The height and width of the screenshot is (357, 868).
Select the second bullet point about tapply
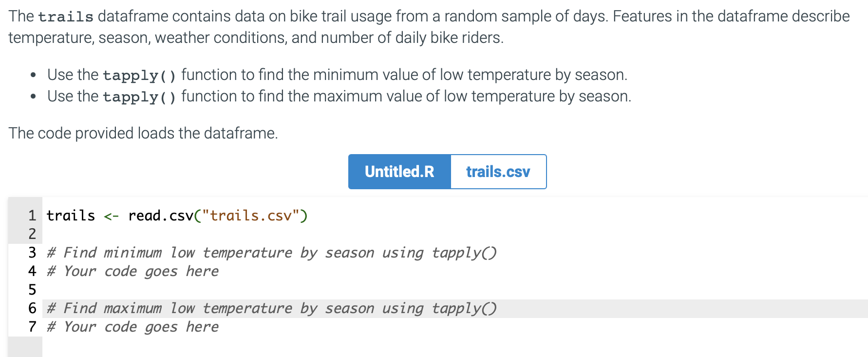click(340, 96)
